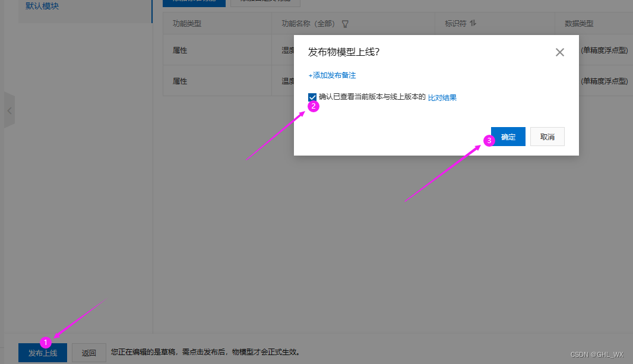Click the 发布上线 publish button

43,353
